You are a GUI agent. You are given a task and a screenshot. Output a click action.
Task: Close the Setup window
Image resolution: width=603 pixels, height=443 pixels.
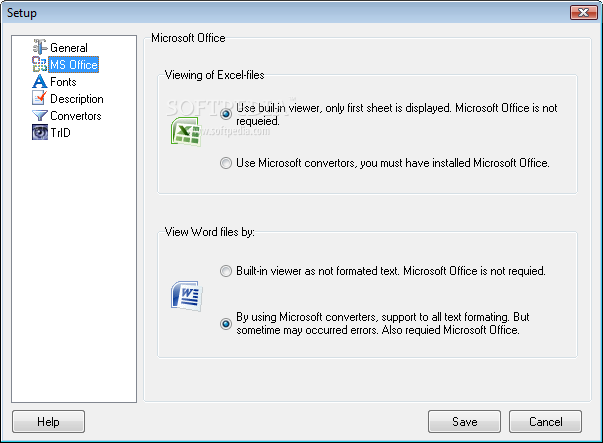583,13
